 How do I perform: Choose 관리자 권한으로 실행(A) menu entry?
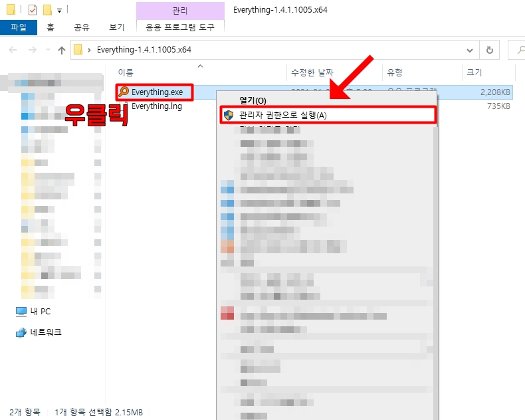click(x=328, y=115)
